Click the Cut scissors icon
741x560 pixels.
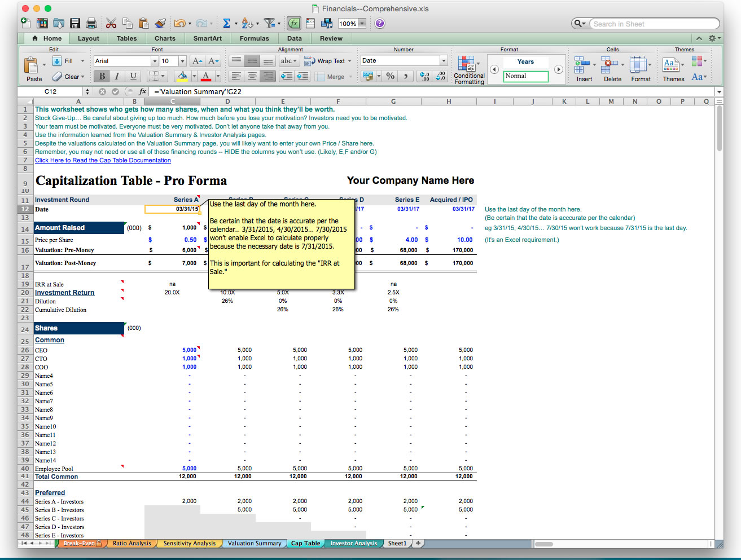click(111, 23)
